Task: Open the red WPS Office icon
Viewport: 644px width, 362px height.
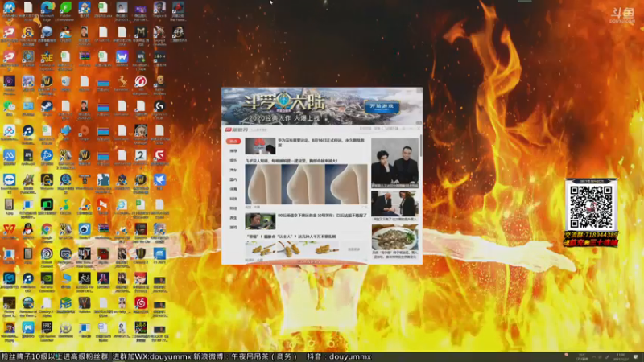Action: (9, 229)
